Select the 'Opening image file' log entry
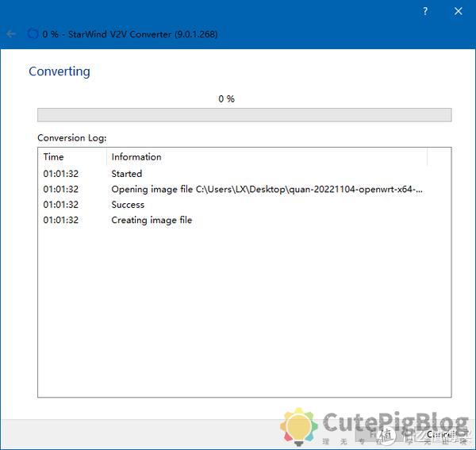476x450 pixels. coord(244,189)
